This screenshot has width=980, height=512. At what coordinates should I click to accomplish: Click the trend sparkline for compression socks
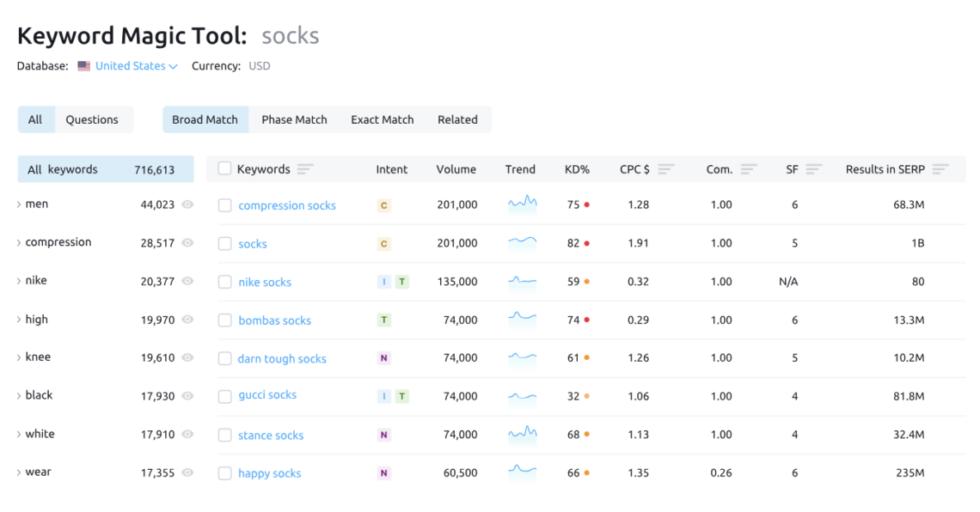pyautogui.click(x=522, y=204)
